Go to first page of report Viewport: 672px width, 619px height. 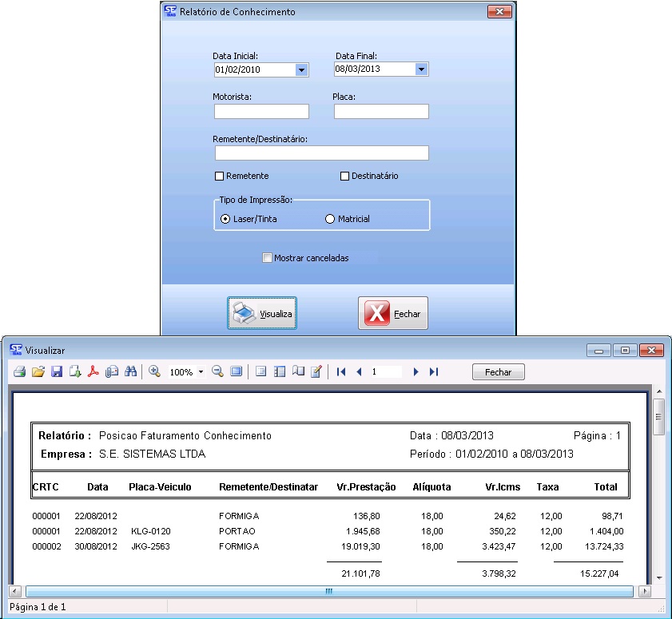coord(341,372)
